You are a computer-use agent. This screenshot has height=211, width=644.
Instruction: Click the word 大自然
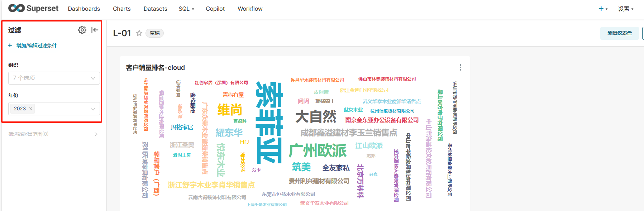coord(316,116)
